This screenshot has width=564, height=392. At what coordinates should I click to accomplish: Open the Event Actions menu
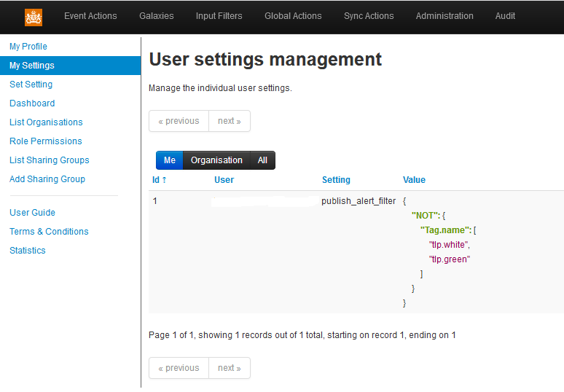pos(90,16)
